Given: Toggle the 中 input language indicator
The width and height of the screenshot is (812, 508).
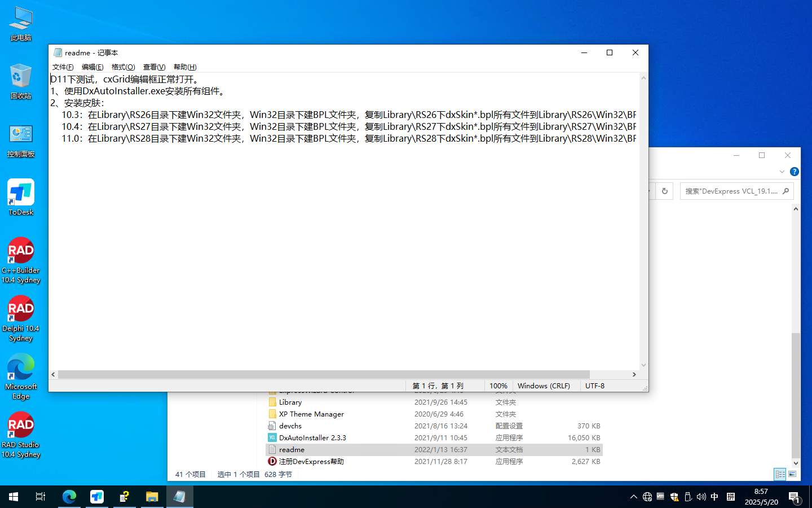Looking at the screenshot, I should 714,497.
